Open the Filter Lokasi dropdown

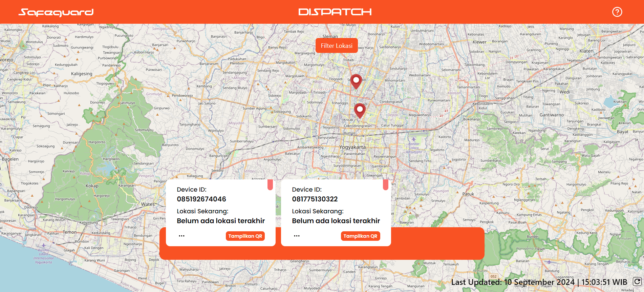tap(337, 46)
